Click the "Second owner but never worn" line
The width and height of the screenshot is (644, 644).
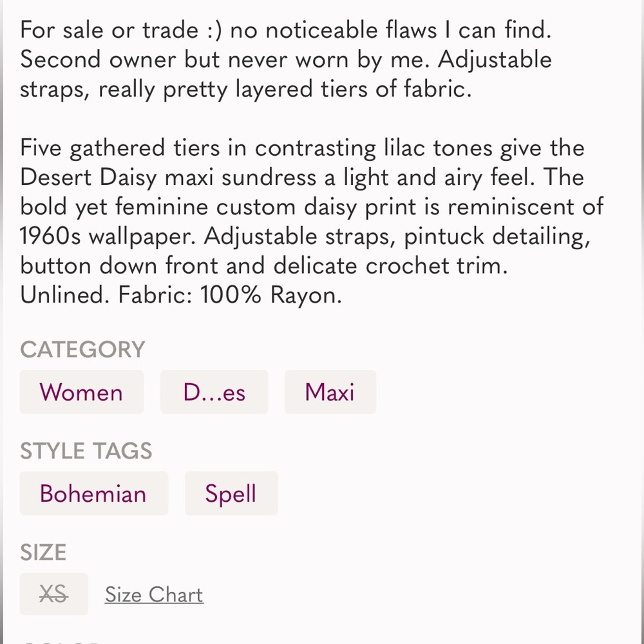(x=286, y=59)
